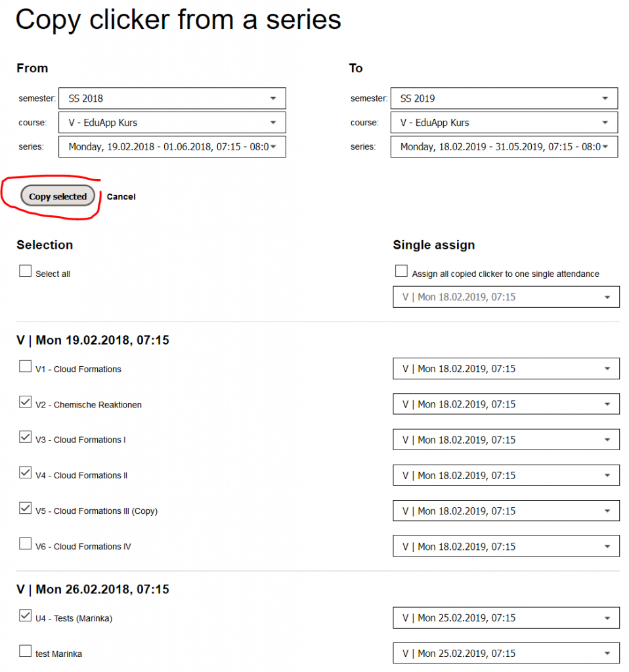Click the Copy selected button

point(58,196)
